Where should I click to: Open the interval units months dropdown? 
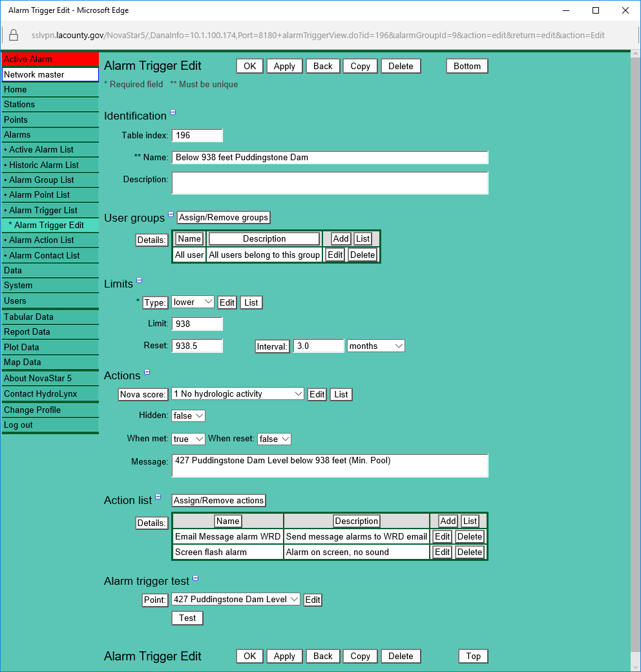coord(375,346)
